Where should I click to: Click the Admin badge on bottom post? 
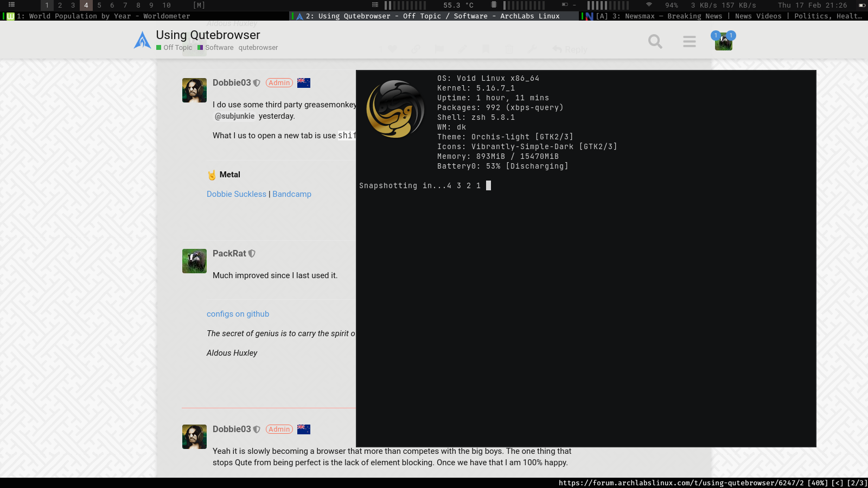pos(279,429)
